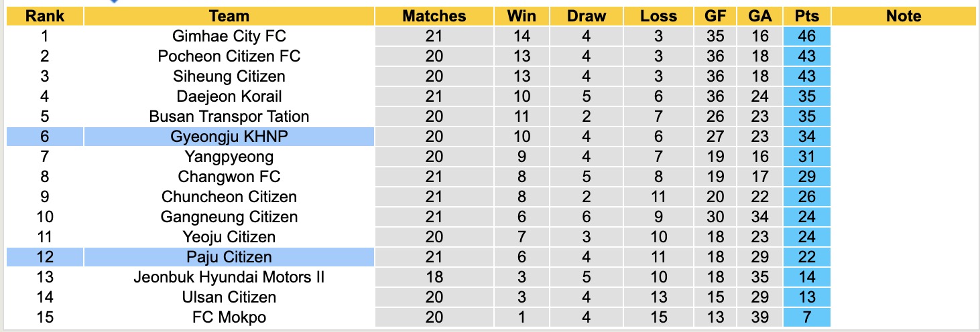Click the Rank column header
Viewport: 980px width, 332px height.
pos(44,16)
